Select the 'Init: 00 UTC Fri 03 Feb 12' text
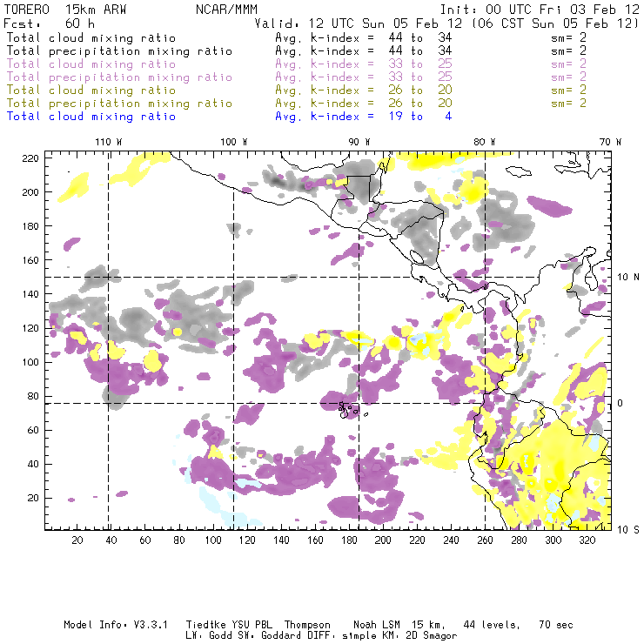 pyautogui.click(x=540, y=10)
